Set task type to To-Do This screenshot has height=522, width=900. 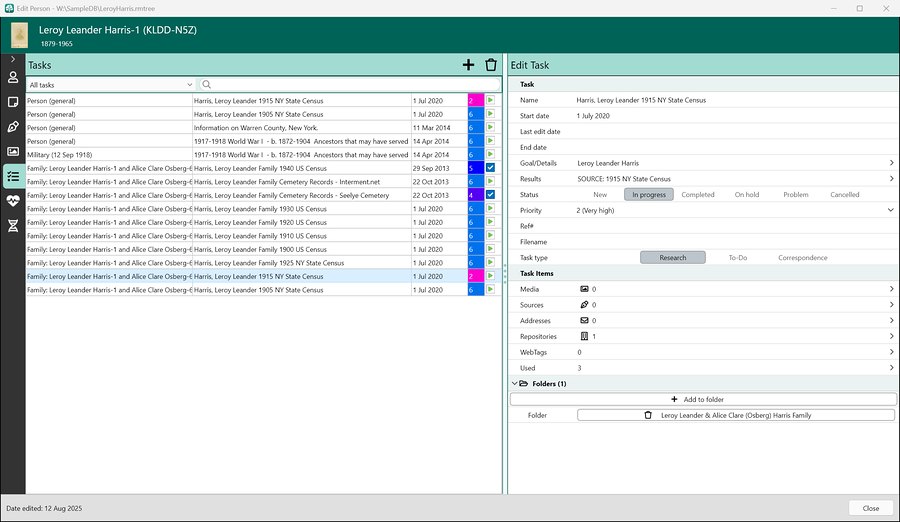[x=738, y=258]
